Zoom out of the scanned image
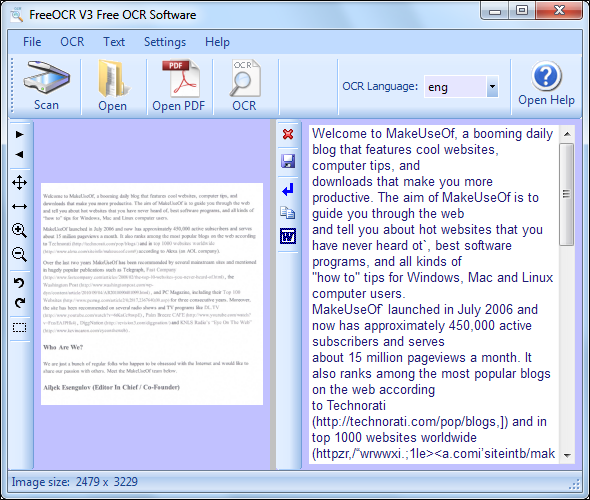 click(20, 254)
